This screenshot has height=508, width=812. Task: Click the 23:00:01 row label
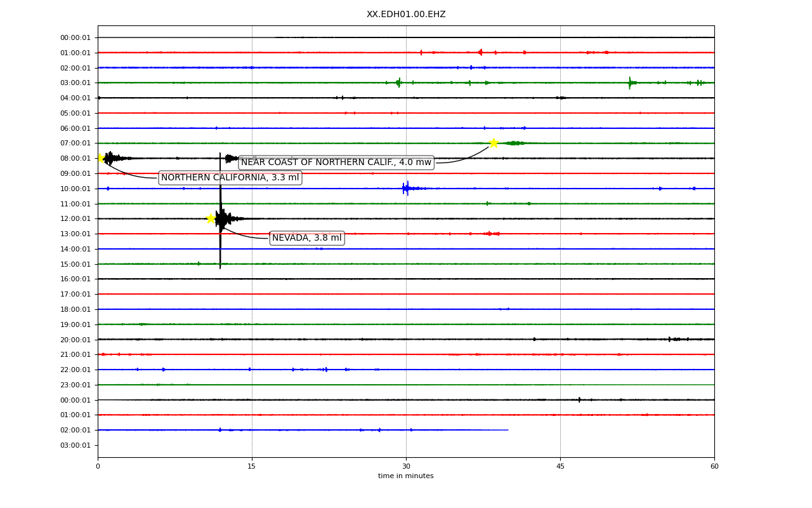click(75, 385)
